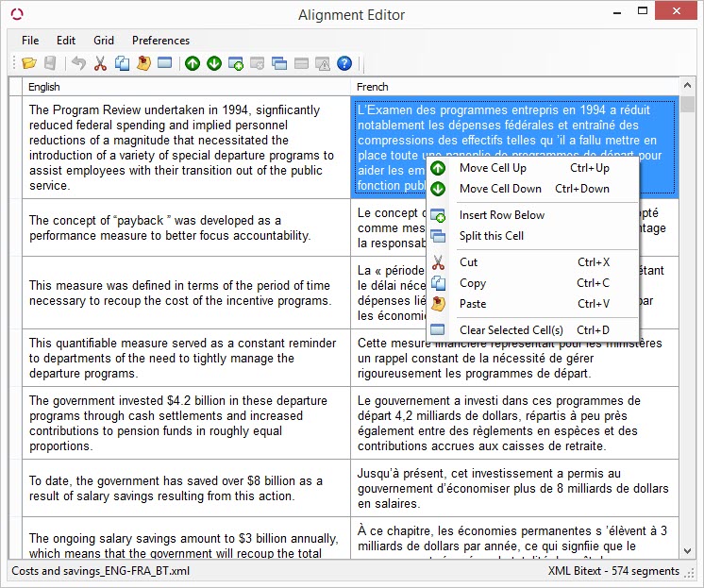
Task: Select English cell 'This quantifiable measure served'
Action: coord(186,358)
